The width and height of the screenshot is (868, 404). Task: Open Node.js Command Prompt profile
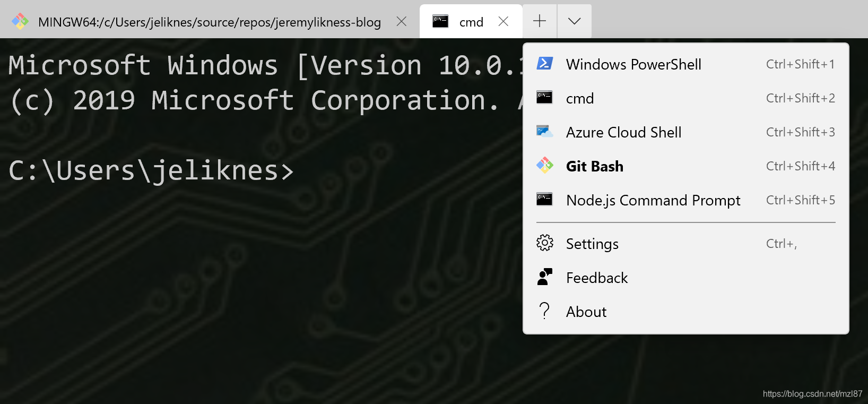coord(686,200)
